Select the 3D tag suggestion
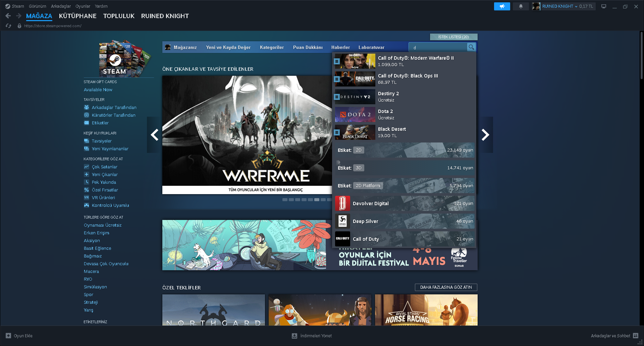 point(405,168)
